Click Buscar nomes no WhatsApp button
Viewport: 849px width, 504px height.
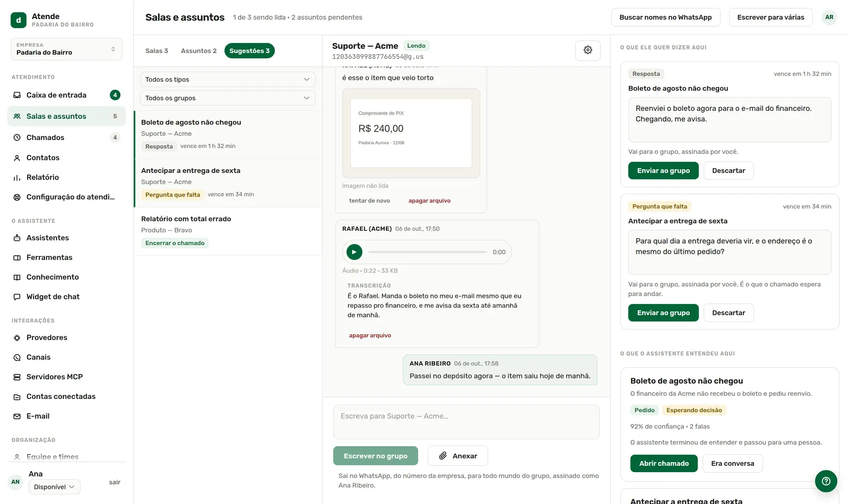[x=665, y=18]
